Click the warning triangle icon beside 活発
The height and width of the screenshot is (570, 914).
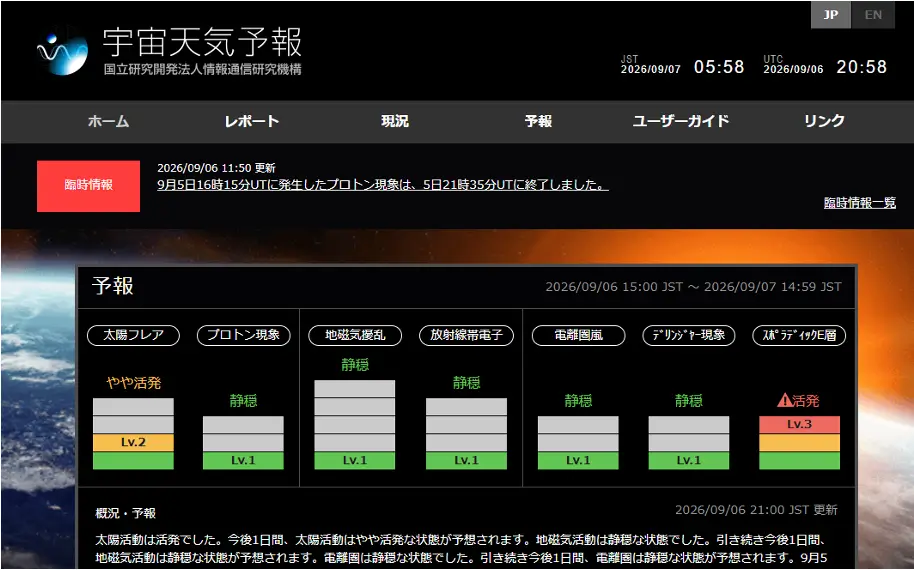[x=785, y=400]
